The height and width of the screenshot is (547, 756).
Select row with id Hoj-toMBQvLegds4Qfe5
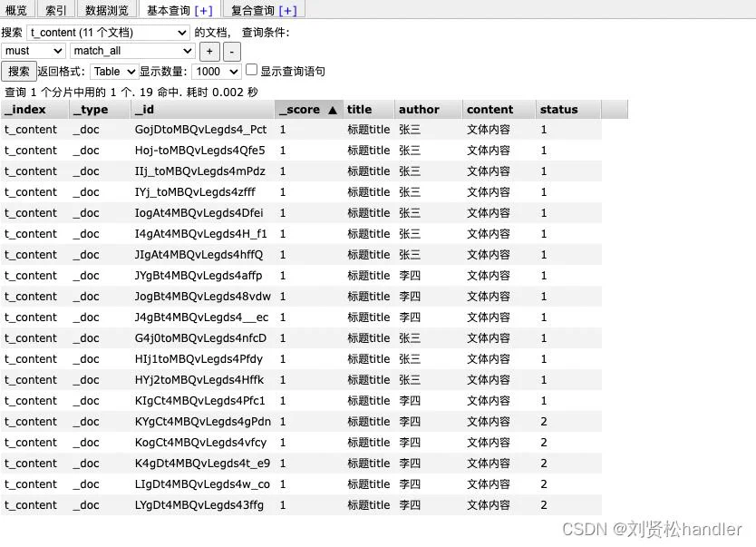[x=301, y=151]
